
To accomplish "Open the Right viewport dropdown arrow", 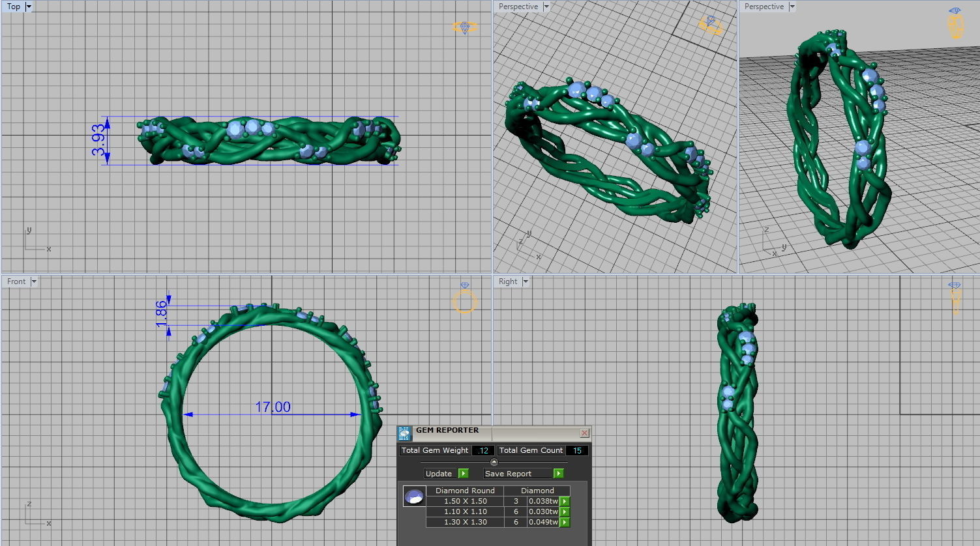I will (526, 281).
